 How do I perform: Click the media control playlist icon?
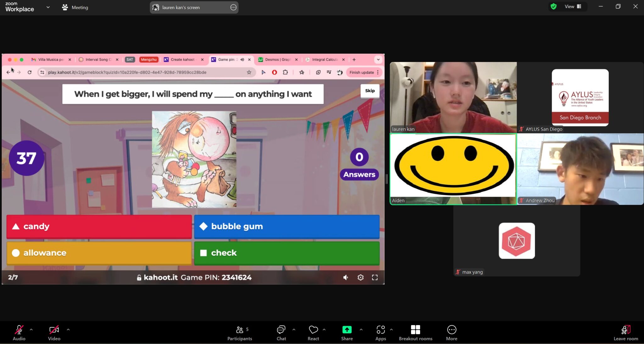[x=329, y=72]
